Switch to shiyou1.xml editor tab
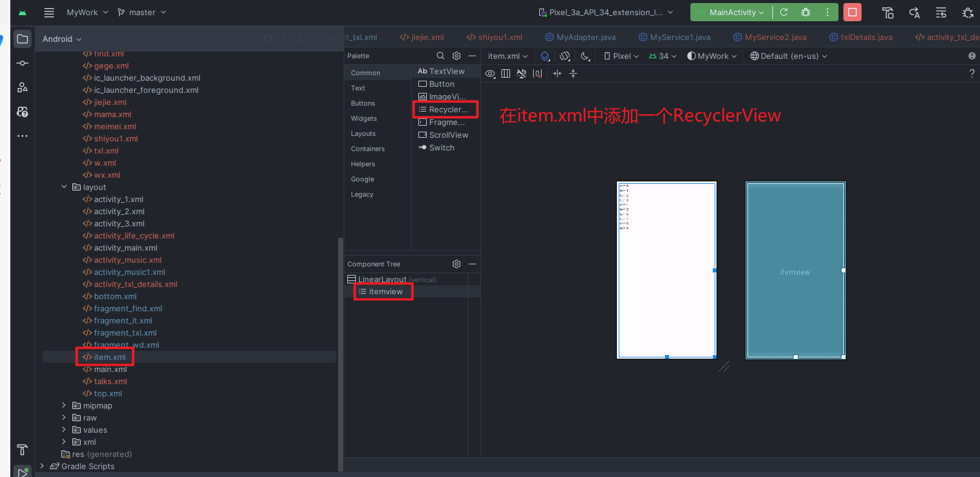Image resolution: width=980 pixels, height=477 pixels. point(494,37)
